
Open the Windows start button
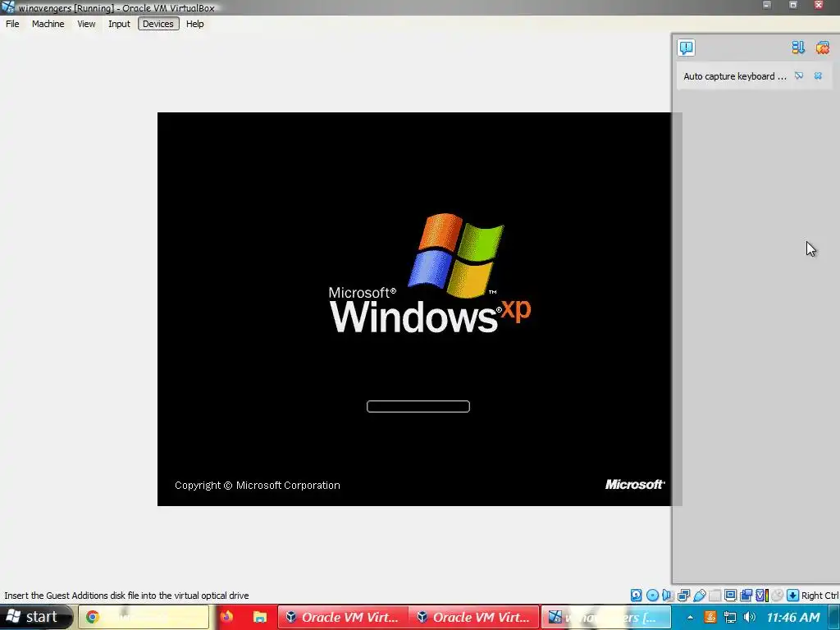click(36, 617)
